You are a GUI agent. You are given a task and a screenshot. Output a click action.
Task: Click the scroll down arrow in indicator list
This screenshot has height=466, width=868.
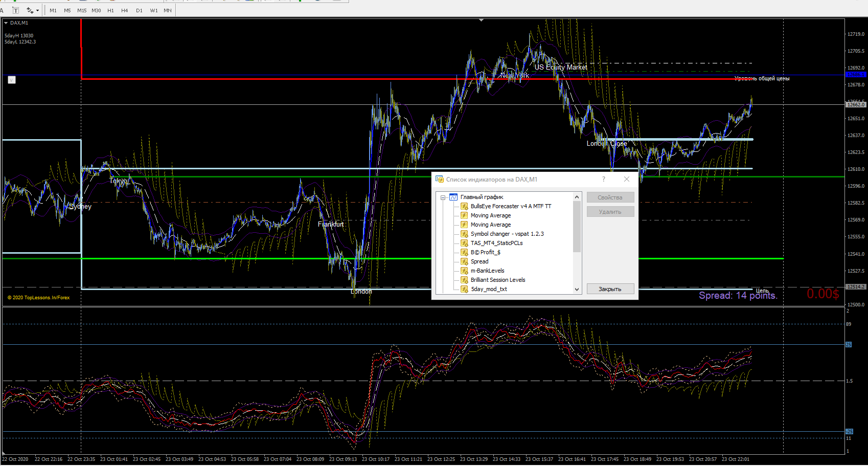click(577, 290)
